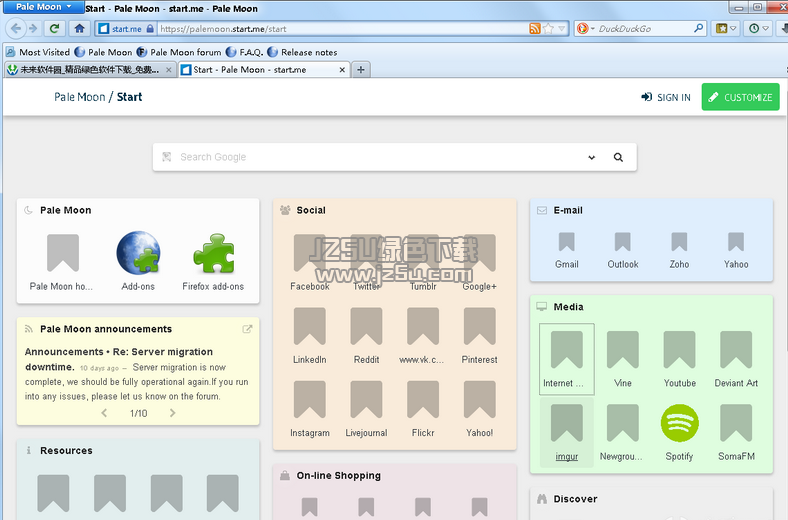This screenshot has width=788, height=520.
Task: Subscribe using the RSS feed icon
Action: coord(535,29)
